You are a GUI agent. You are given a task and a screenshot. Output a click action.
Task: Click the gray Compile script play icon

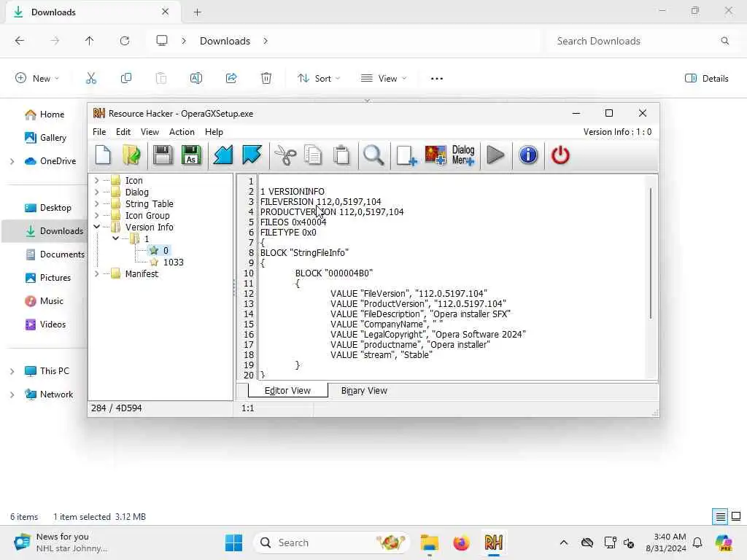tap(495, 155)
